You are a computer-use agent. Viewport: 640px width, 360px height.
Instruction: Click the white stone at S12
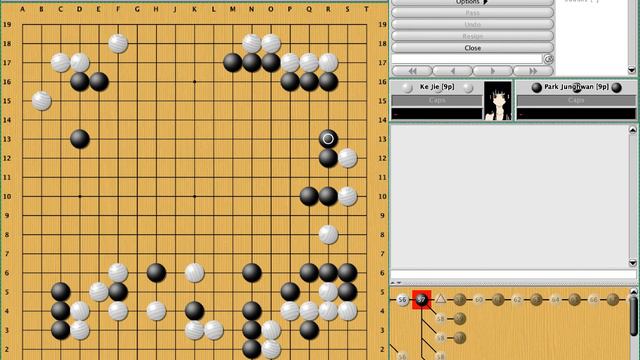tap(347, 158)
